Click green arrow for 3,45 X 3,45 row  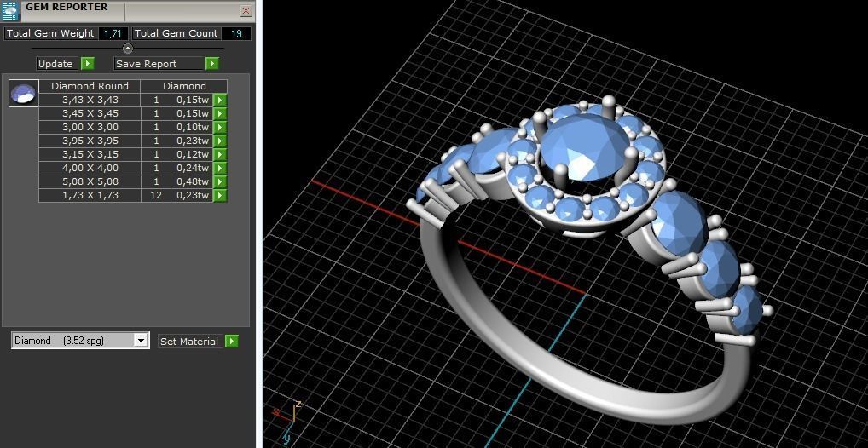click(x=220, y=113)
